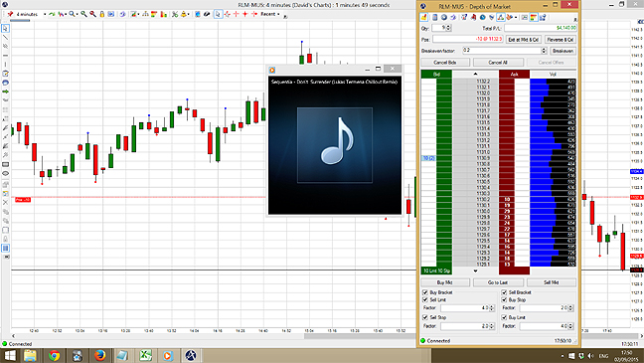This screenshot has height=363, width=644.
Task: Toggle the Sell Stop checkbox
Action: [425, 317]
